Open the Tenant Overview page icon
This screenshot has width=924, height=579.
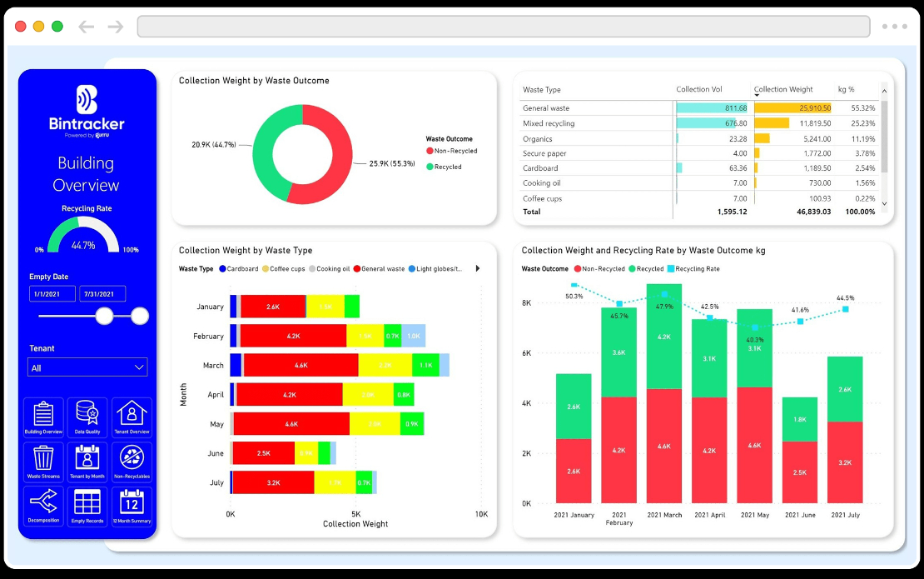tap(132, 417)
